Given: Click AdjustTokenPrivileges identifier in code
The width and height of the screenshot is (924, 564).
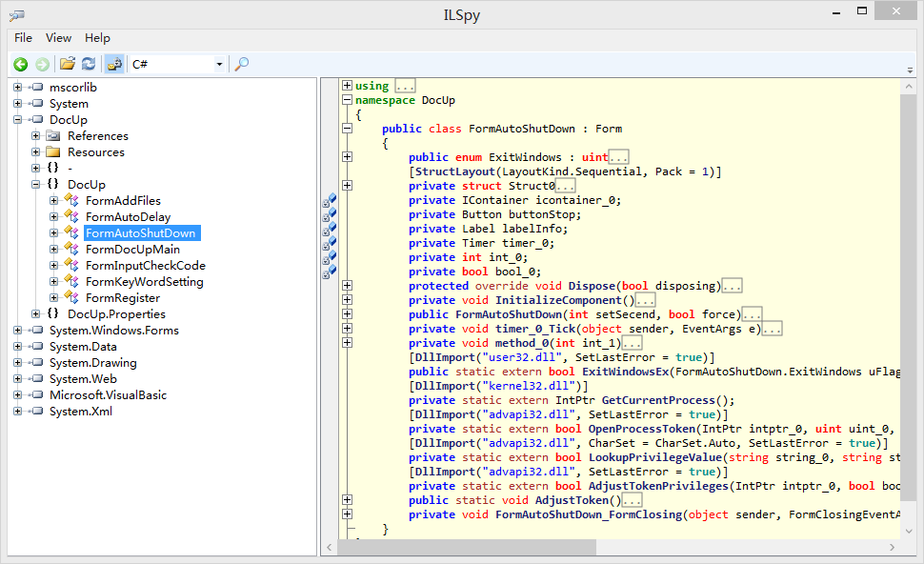Looking at the screenshot, I should (x=659, y=486).
